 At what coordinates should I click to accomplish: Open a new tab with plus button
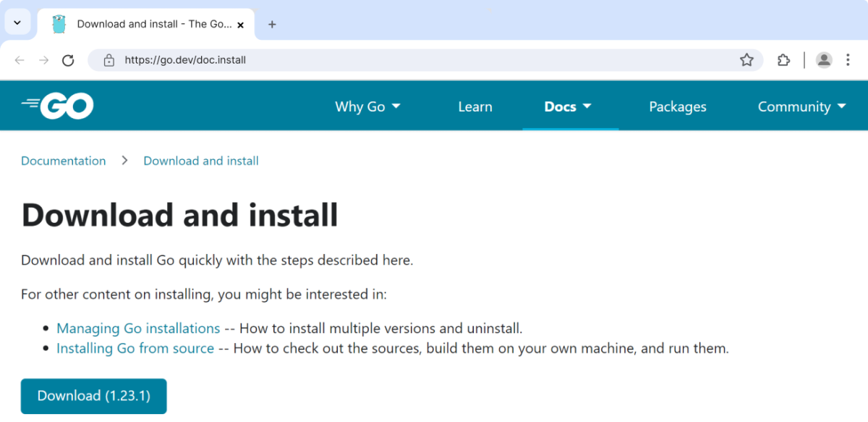pyautogui.click(x=272, y=24)
